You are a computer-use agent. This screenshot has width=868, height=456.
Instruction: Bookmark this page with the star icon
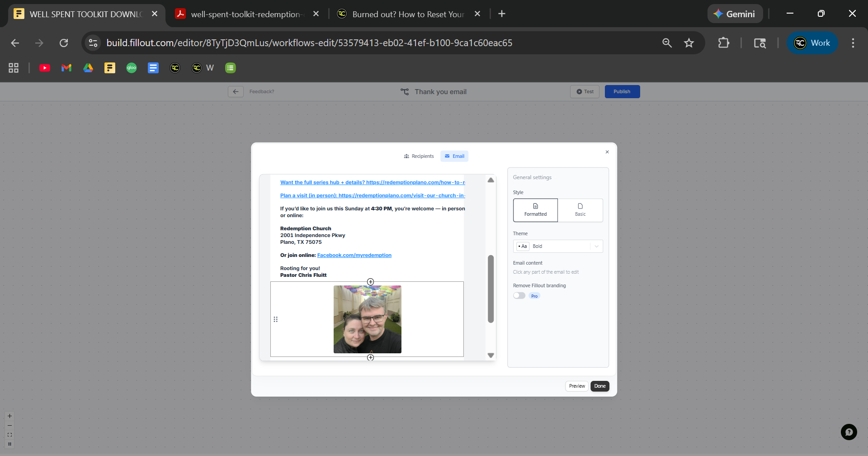(x=689, y=43)
